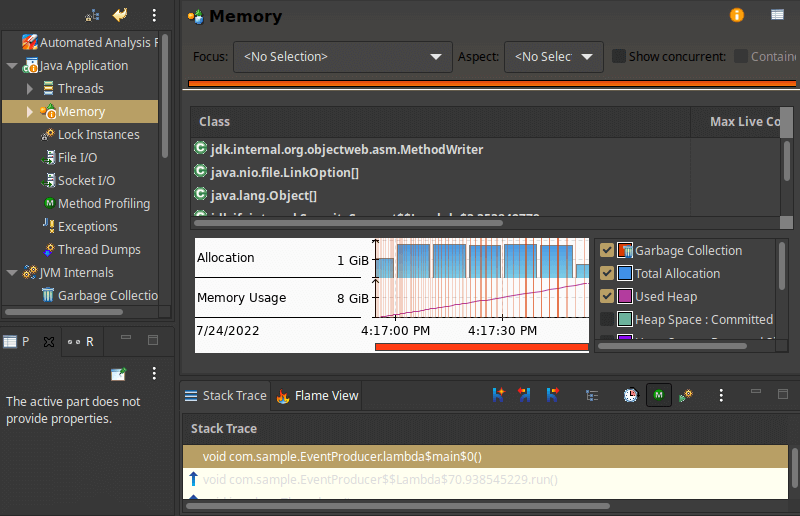800x516 pixels.
Task: Sort by the Max Live Count column header
Action: click(736, 121)
